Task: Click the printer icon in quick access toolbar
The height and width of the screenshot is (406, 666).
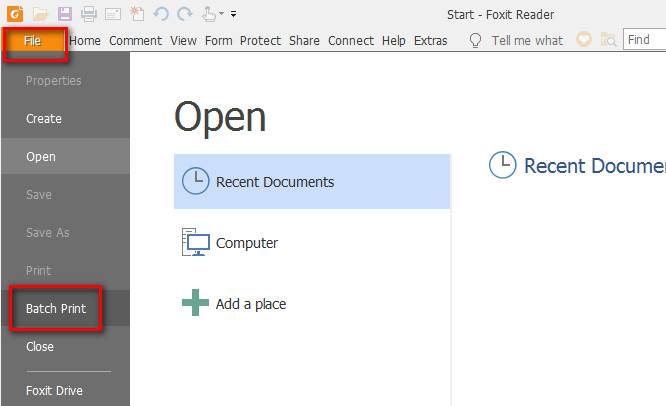Action: [x=89, y=14]
